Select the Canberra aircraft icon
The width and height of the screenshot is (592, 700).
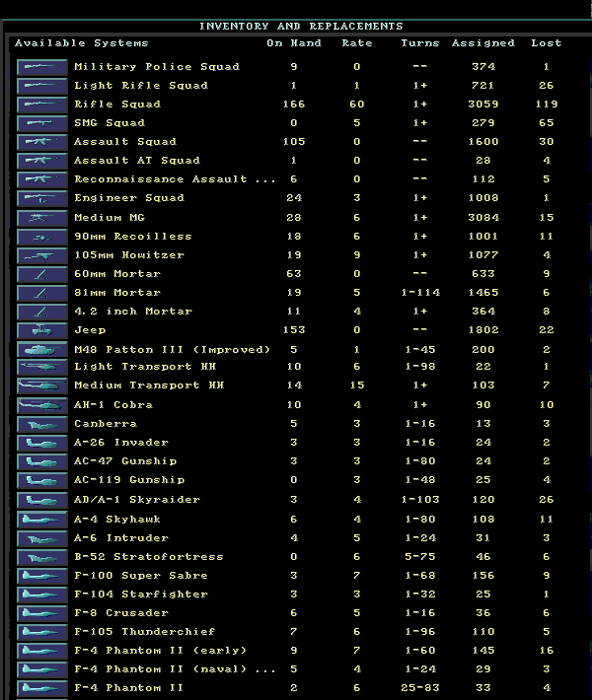42,424
